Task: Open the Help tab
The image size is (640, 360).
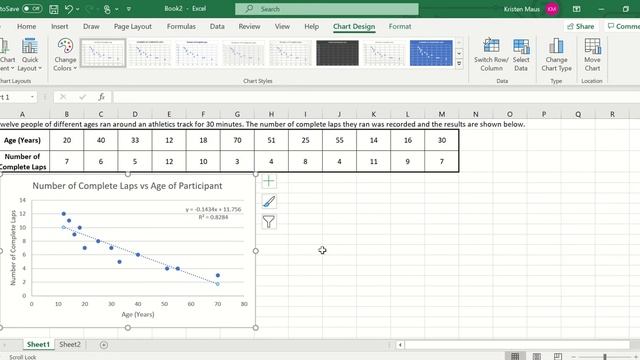Action: coord(311,27)
